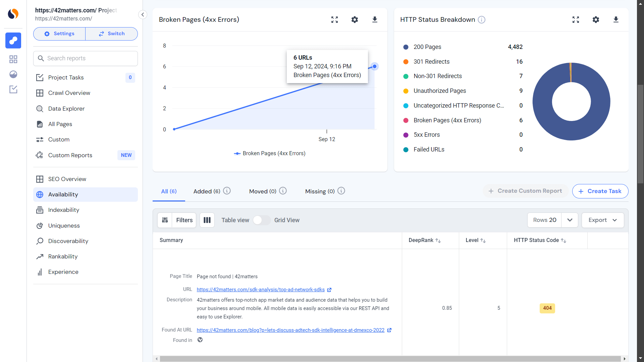Image resolution: width=644 pixels, height=362 pixels.
Task: Switch to the Missing (0) tab
Action: pyautogui.click(x=320, y=191)
